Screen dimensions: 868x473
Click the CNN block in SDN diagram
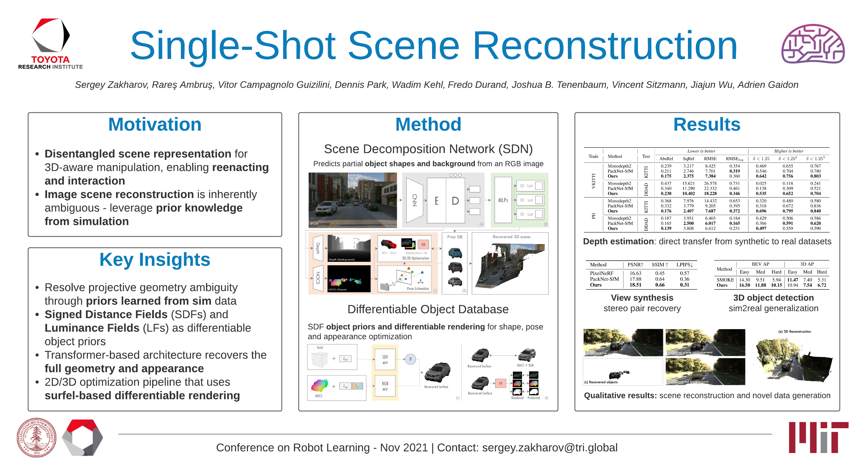point(415,200)
